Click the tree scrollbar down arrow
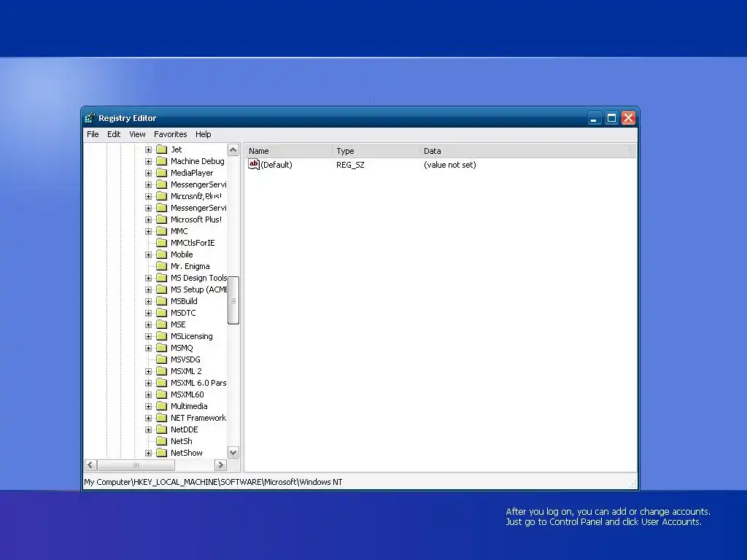This screenshot has width=747, height=560. pyautogui.click(x=233, y=452)
